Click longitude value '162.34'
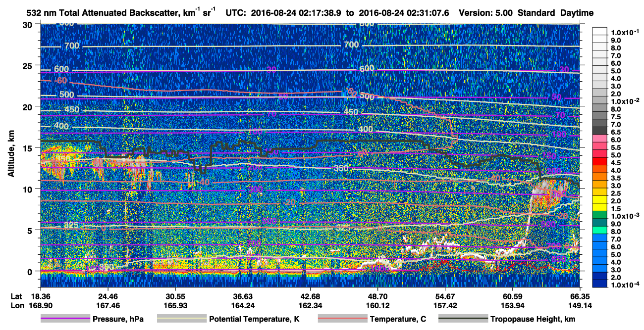 (310, 305)
